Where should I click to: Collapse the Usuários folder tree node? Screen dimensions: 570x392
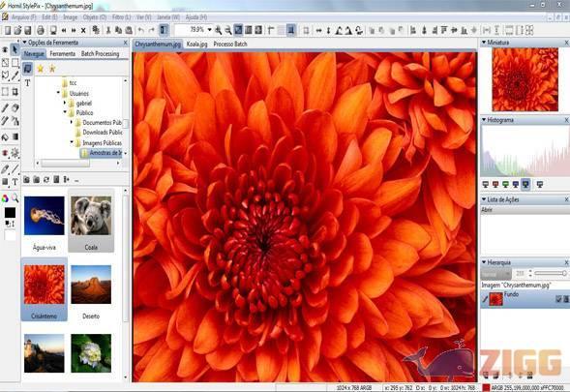click(x=58, y=93)
